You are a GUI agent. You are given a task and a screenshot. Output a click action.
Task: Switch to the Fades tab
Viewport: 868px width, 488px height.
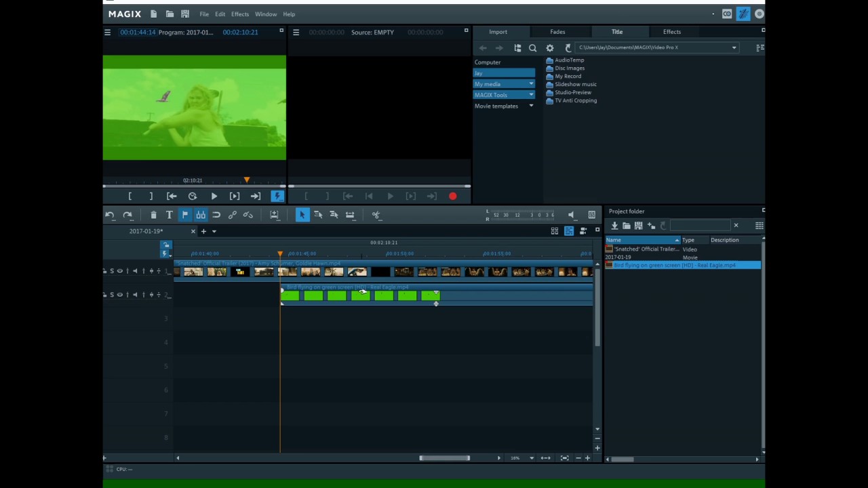pyautogui.click(x=557, y=32)
